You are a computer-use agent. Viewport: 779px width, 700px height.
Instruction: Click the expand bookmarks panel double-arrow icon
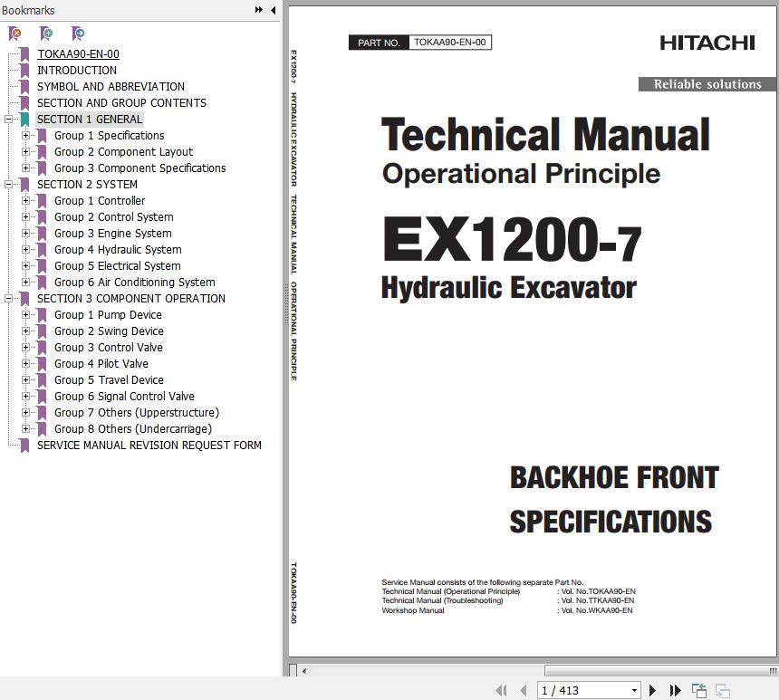click(258, 9)
